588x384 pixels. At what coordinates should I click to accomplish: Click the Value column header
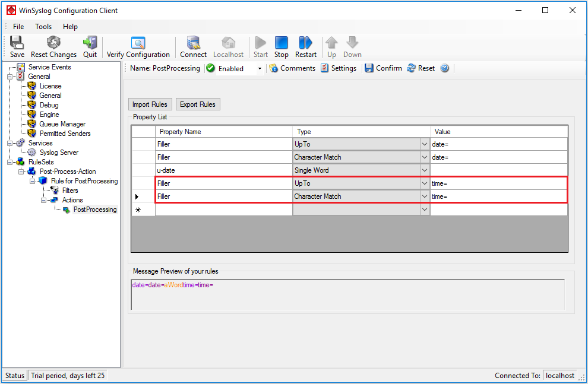tap(499, 132)
